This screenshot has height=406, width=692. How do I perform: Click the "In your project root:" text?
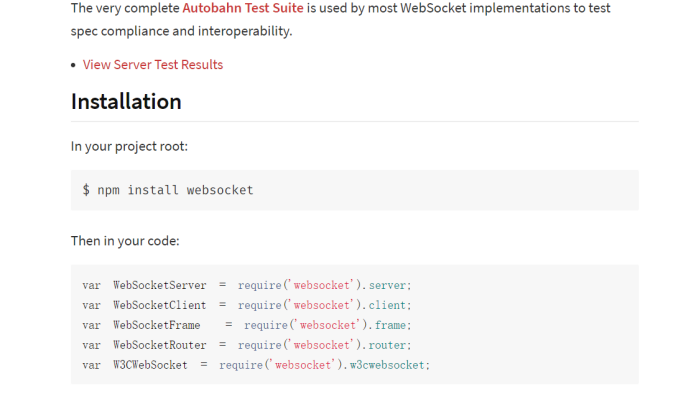coord(129,147)
